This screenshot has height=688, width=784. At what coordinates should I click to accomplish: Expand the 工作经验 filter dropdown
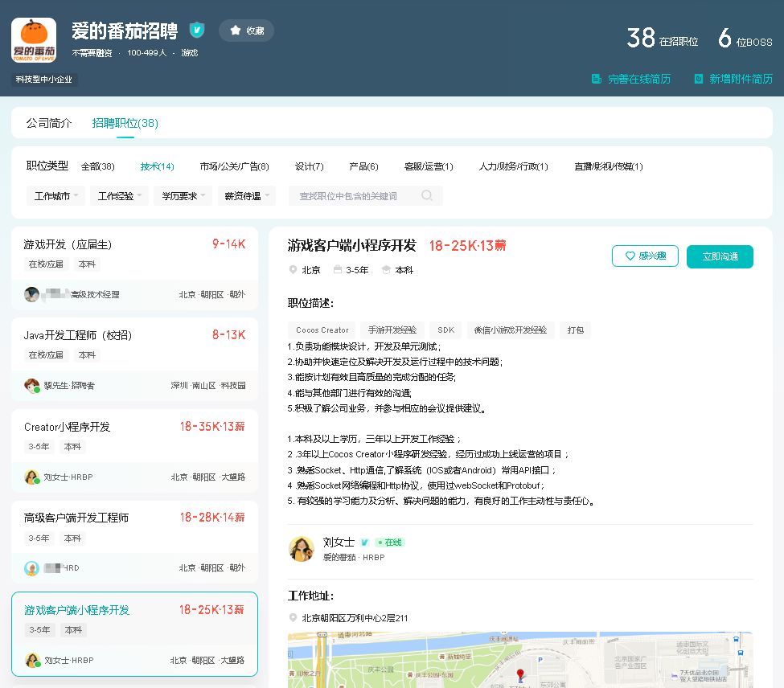120,195
